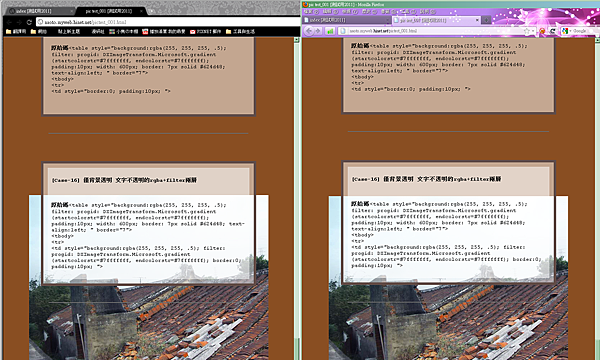The image size is (600, 360).
Task: Click the green bars icon in Firefox's toolbar
Action: click(x=330, y=31)
